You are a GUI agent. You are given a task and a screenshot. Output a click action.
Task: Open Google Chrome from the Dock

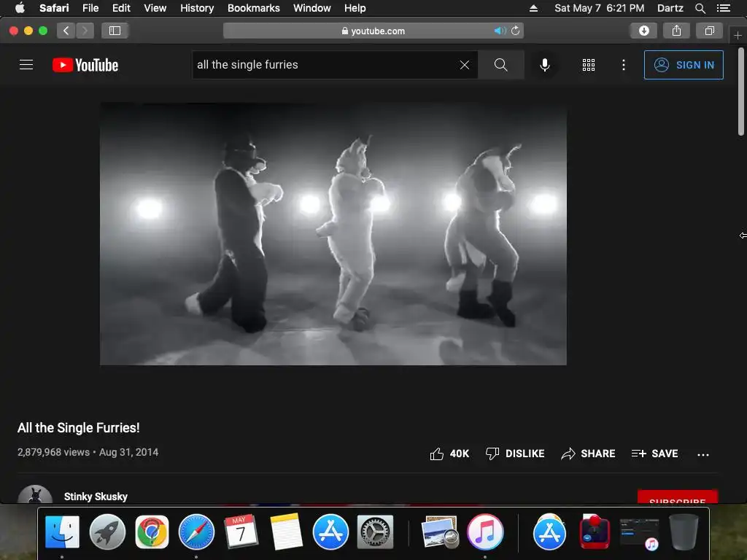[x=152, y=532]
